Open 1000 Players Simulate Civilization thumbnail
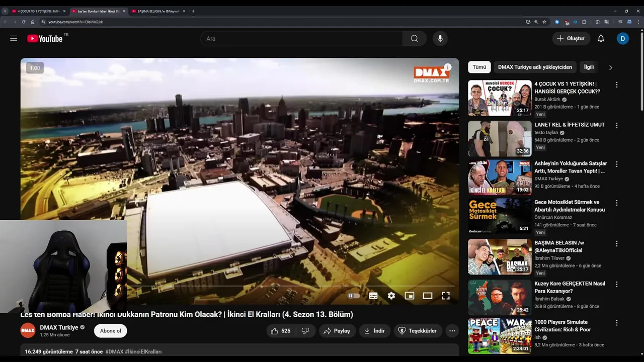 coord(500,336)
